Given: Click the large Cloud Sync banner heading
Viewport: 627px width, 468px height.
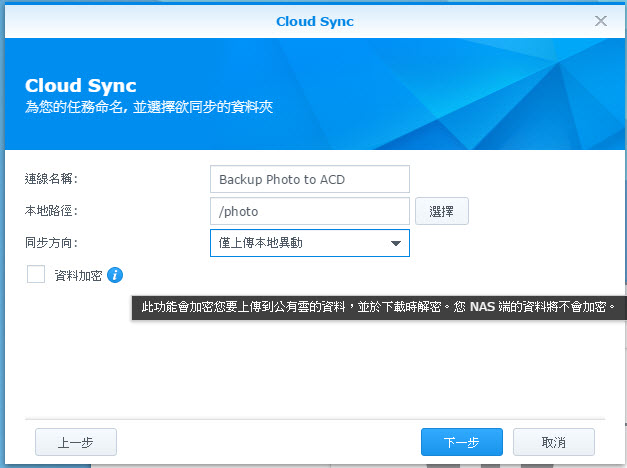Looking at the screenshot, I should (81, 86).
